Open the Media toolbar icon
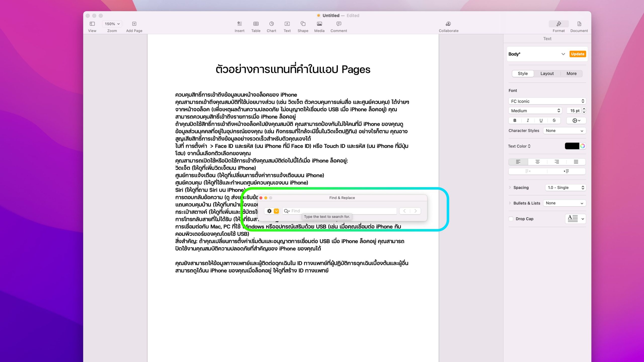This screenshot has width=644, height=362. click(x=319, y=24)
